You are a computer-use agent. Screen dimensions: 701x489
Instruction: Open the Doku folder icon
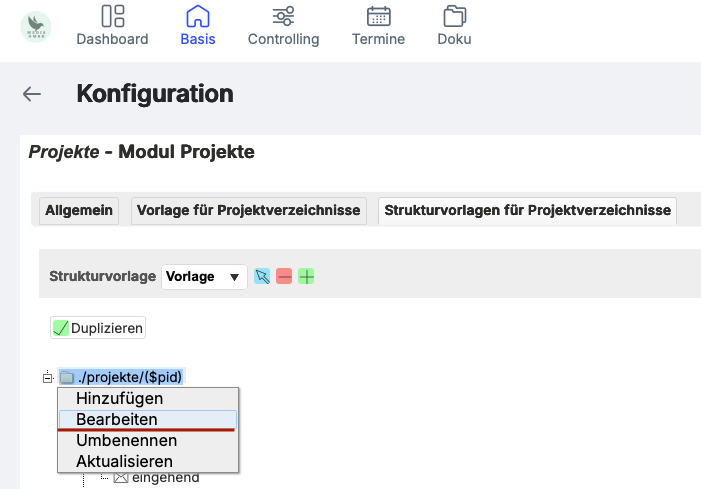click(x=454, y=26)
